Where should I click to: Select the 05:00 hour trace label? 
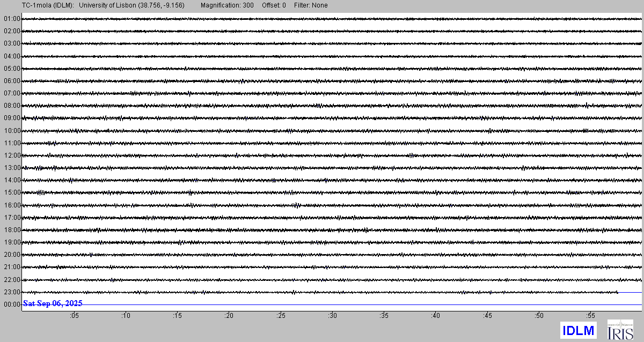point(12,69)
